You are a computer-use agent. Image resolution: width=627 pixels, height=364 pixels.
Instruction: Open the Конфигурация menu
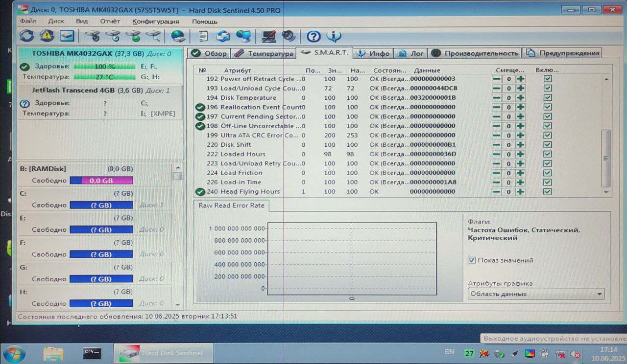156,22
